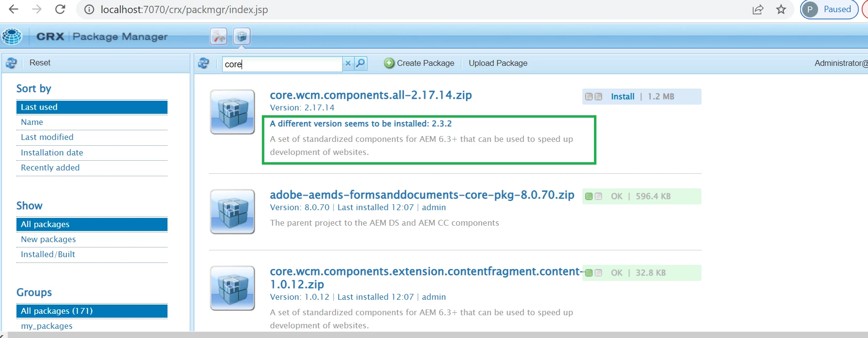Click '1.2 MB' package size
The width and height of the screenshot is (868, 338).
click(x=661, y=96)
